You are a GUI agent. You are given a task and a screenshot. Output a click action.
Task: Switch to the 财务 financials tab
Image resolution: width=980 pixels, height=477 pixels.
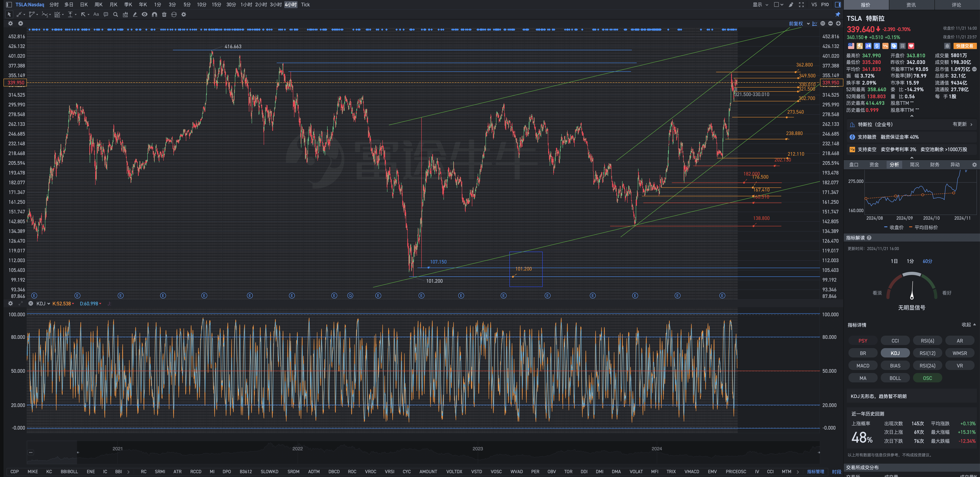[935, 165]
